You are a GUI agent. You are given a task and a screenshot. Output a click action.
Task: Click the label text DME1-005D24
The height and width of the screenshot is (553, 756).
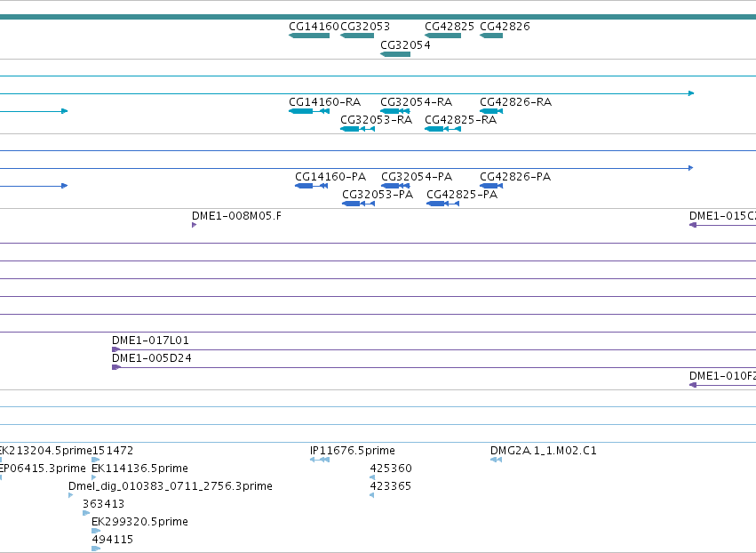pyautogui.click(x=151, y=358)
